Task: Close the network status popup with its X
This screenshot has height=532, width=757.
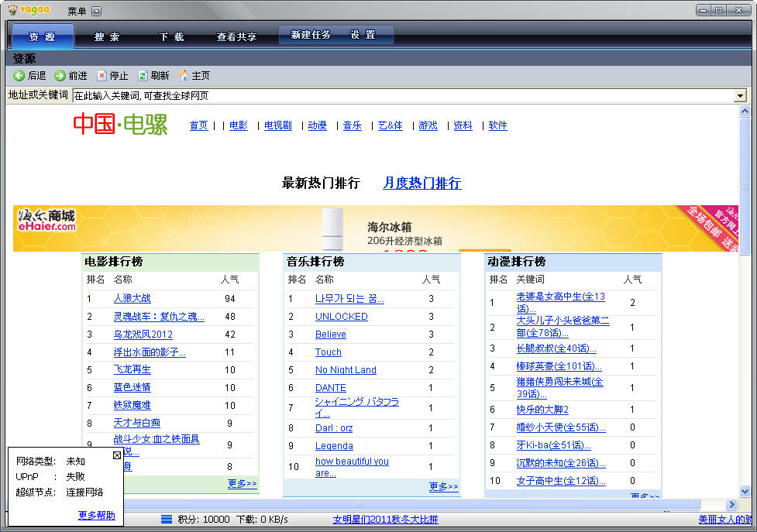Action: [118, 455]
